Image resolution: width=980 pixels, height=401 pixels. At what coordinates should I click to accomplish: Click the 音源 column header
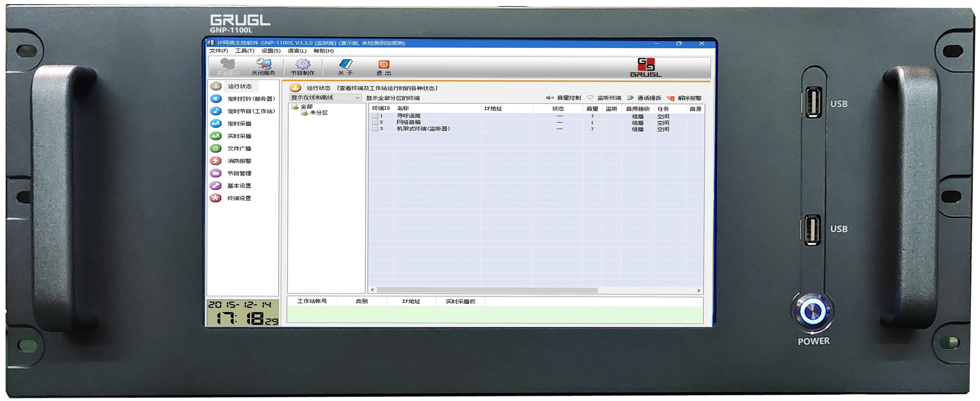pyautogui.click(x=695, y=108)
